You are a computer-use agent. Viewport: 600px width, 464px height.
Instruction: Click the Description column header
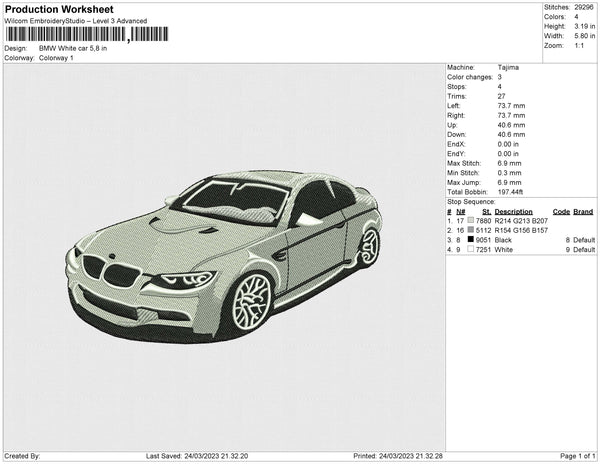(x=513, y=212)
